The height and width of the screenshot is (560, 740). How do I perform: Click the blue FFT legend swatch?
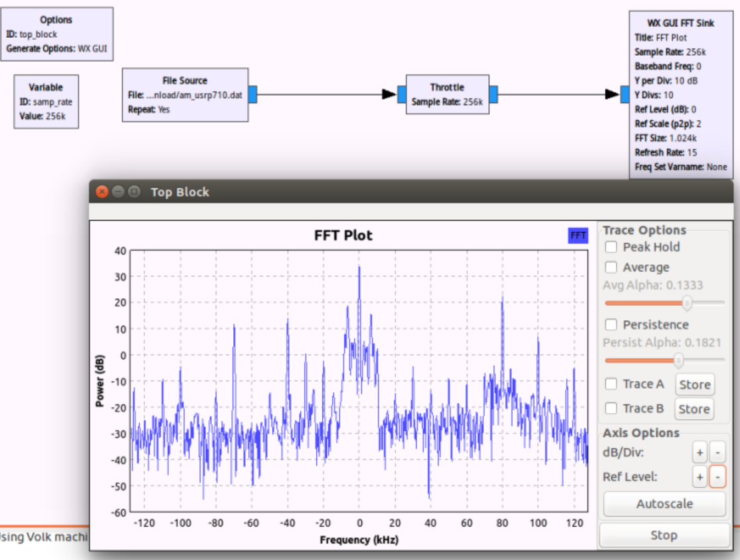(578, 235)
